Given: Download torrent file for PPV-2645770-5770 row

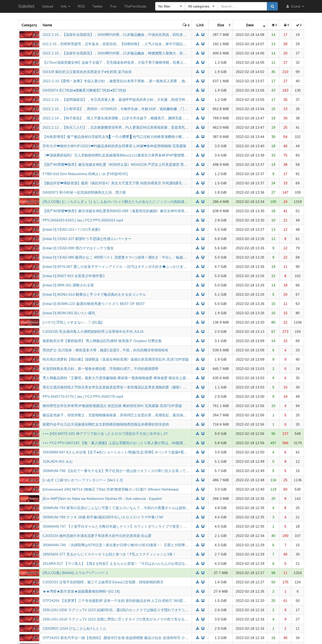Looking at the screenshot, I should tap(197, 396).
